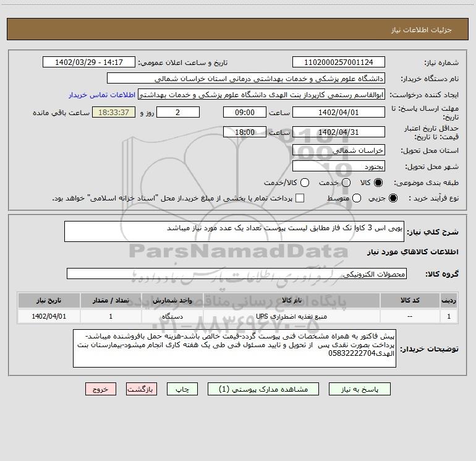Select the متوسط purchase type radio
476x461 pixels.
pos(357,198)
